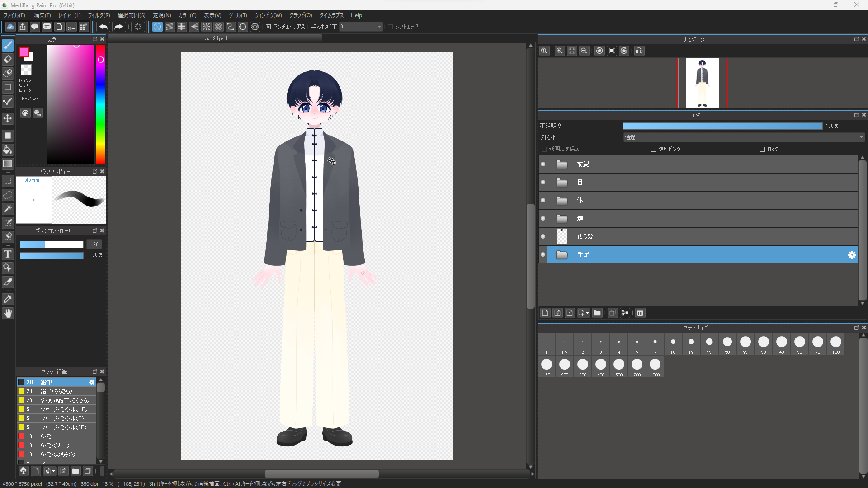
Task: Expand the 前髪 layer folder
Action: [562, 164]
